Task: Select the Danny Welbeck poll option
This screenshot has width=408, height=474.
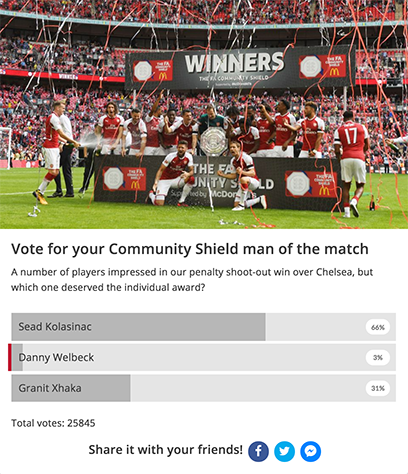Action: pos(204,357)
